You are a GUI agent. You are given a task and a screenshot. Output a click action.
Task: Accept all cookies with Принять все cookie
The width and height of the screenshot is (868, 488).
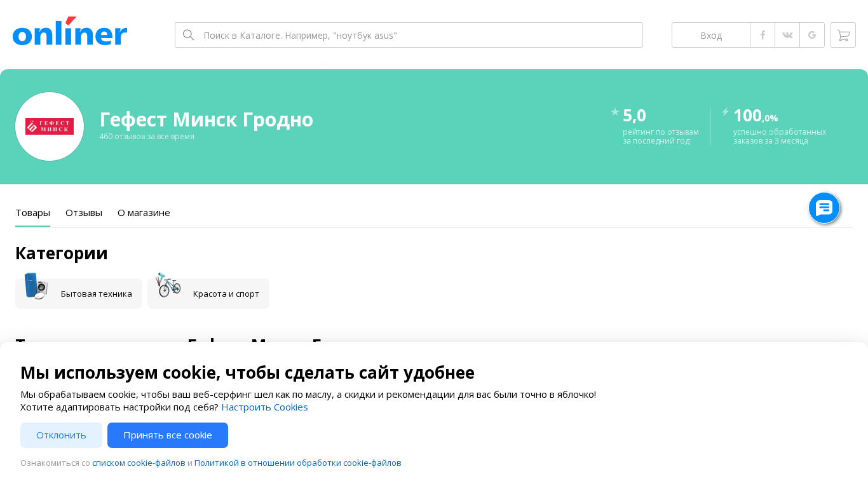click(168, 435)
